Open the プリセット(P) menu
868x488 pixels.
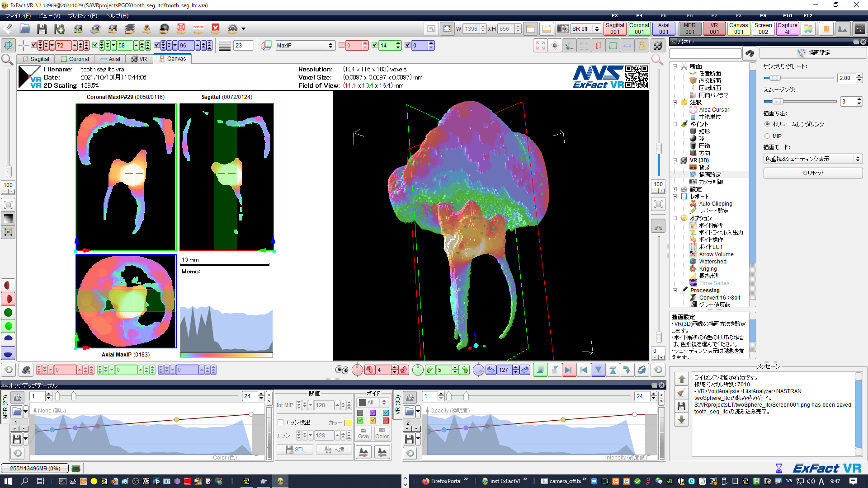[82, 15]
